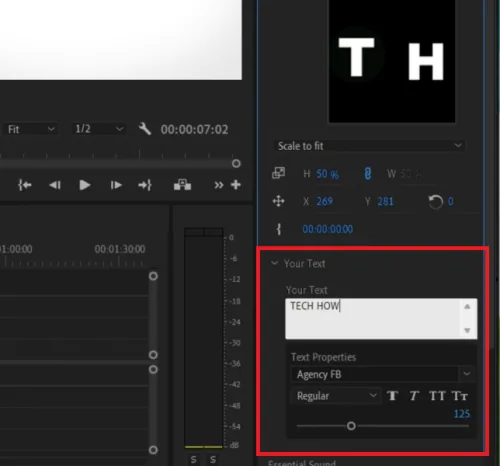Open the Agency FB font dropdown
Image resolution: width=500 pixels, height=466 pixels.
click(x=383, y=374)
